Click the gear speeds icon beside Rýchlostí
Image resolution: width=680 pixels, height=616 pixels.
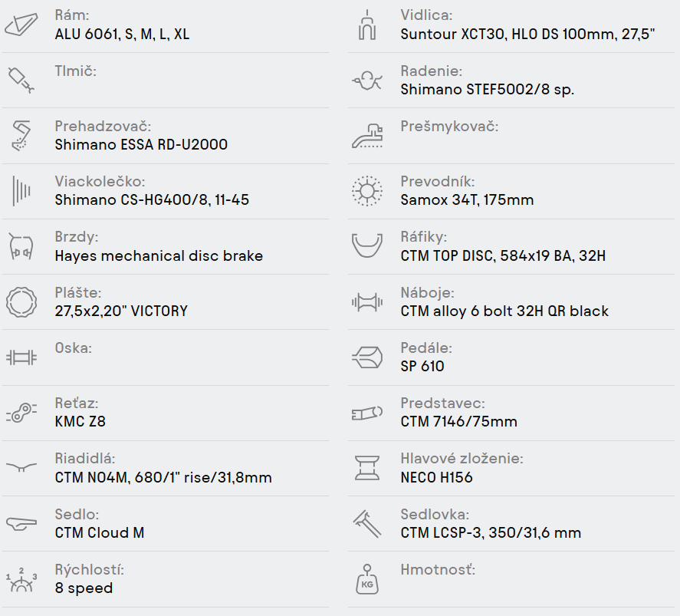tap(21, 579)
